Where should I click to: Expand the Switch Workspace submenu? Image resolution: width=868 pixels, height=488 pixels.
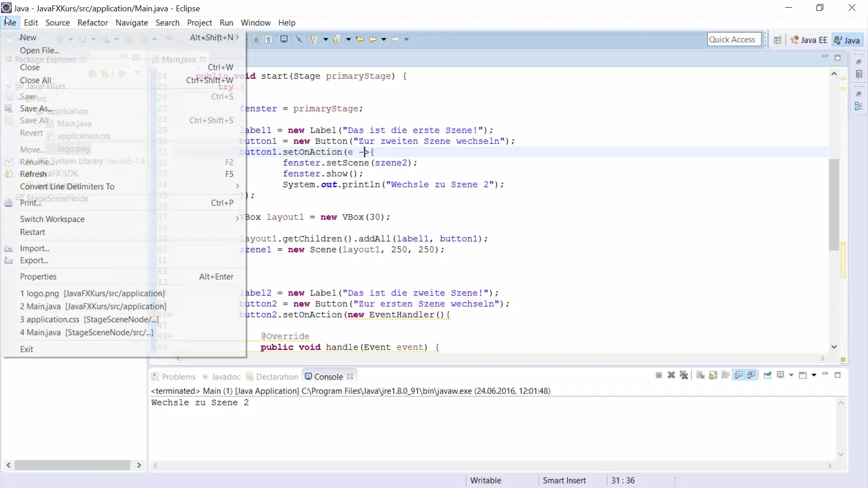[x=237, y=219]
